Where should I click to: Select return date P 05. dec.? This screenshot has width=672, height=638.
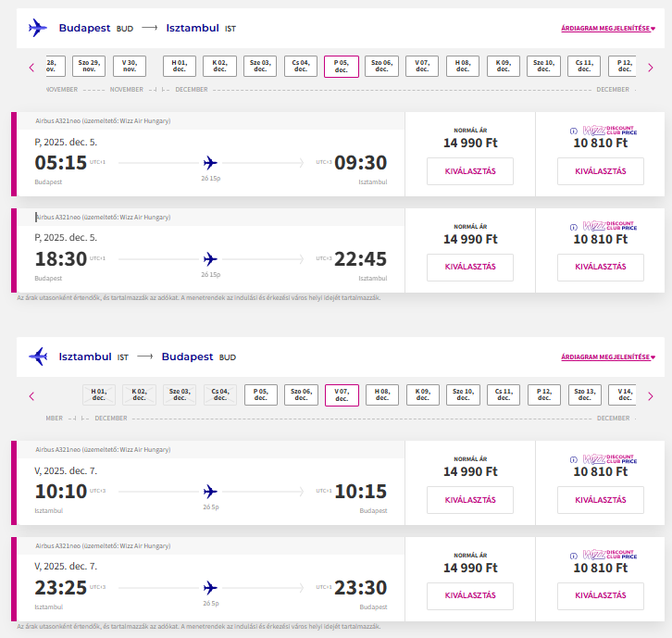pyautogui.click(x=260, y=395)
